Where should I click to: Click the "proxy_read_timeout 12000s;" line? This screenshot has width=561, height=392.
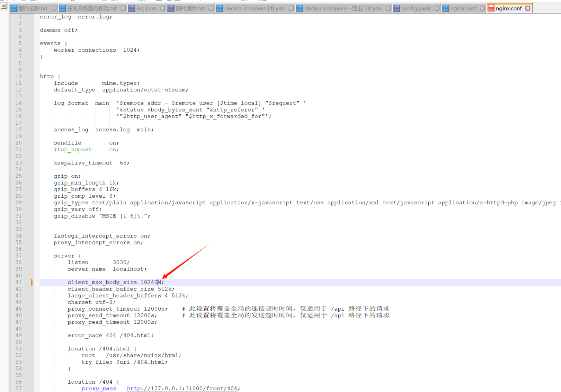click(112, 322)
